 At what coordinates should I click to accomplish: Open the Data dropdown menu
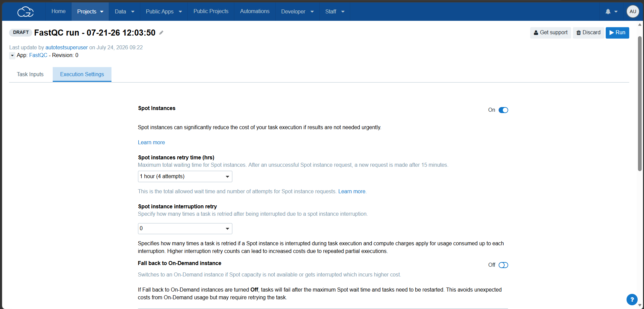[125, 11]
